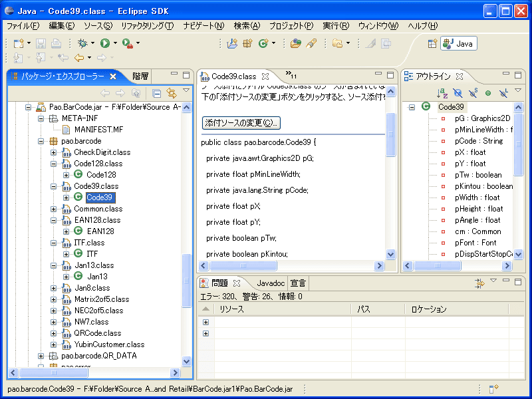Click Up navigation icon in Package Explorer

coord(136,92)
